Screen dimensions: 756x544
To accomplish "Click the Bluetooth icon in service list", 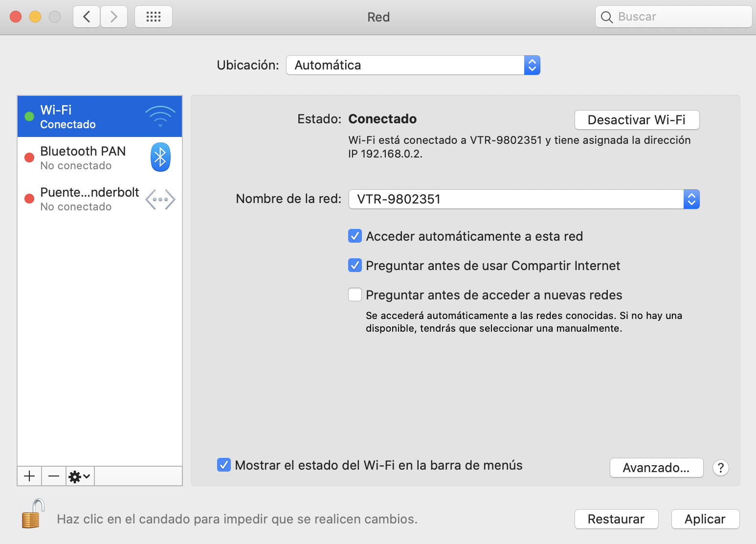I will coord(160,157).
